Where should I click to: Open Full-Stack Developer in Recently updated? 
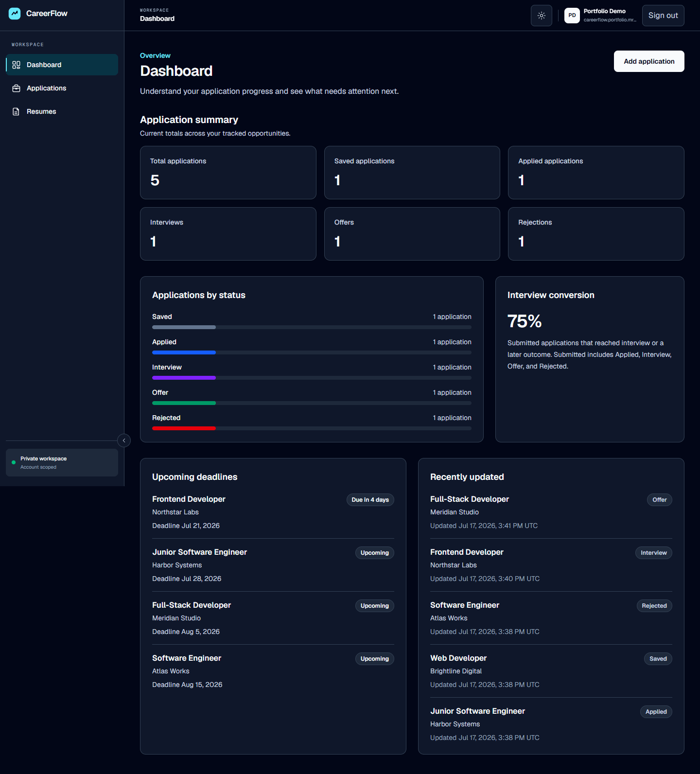pyautogui.click(x=470, y=499)
